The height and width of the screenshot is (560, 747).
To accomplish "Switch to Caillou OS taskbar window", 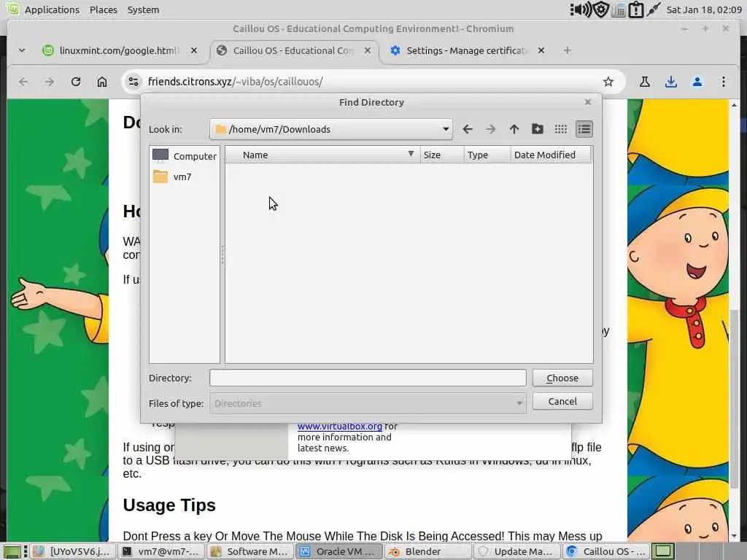I will (x=605, y=551).
